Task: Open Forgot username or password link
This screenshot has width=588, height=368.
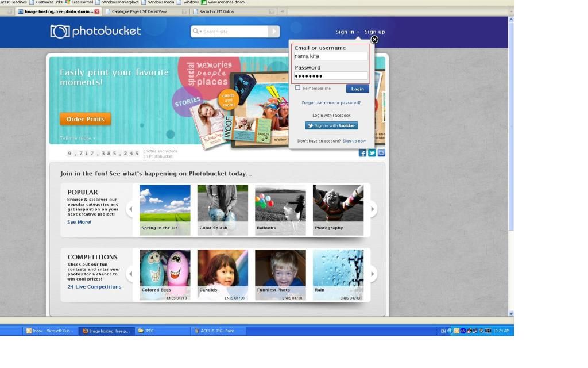Action: 331,102
